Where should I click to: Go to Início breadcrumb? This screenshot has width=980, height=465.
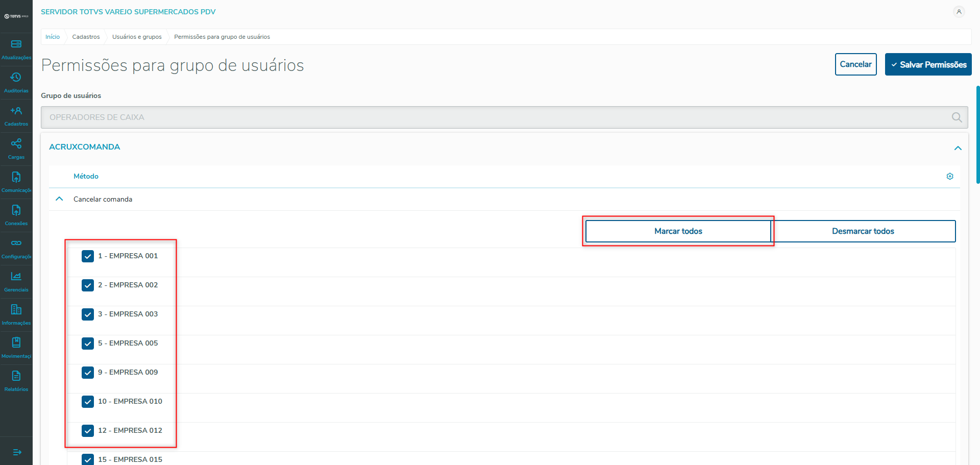coord(53,37)
